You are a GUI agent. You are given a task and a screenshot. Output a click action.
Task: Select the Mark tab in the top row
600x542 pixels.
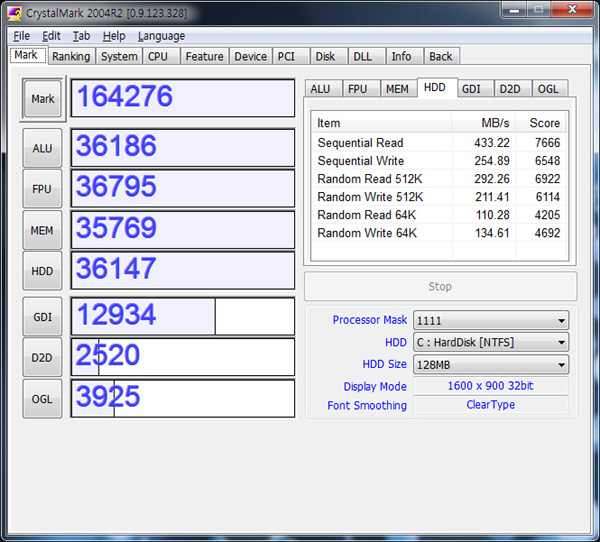click(x=28, y=56)
